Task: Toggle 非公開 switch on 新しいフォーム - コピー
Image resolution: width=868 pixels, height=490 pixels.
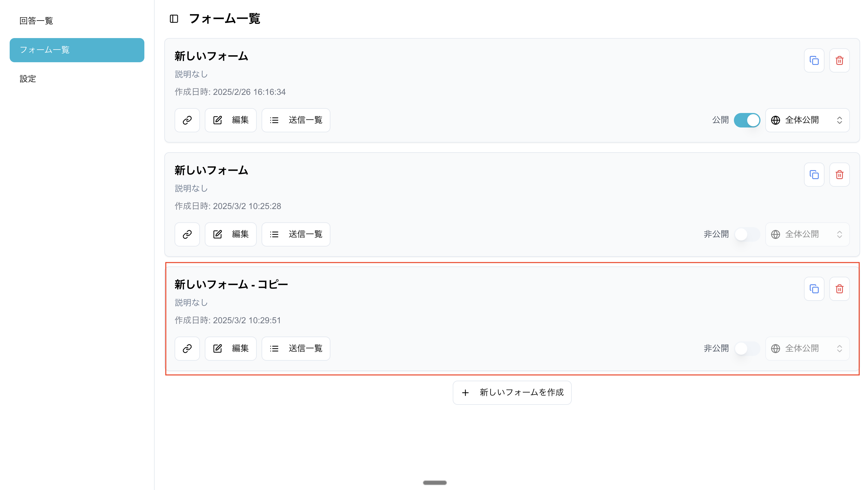Action: point(747,348)
